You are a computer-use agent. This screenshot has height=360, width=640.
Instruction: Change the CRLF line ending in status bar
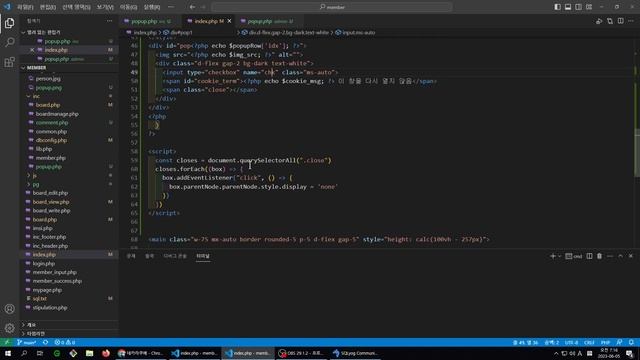(x=589, y=342)
